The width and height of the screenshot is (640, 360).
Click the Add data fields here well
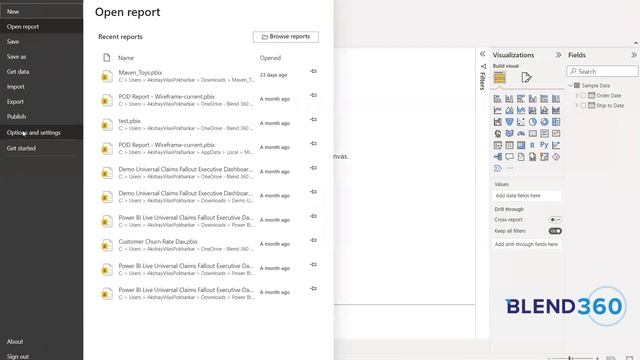(527, 196)
